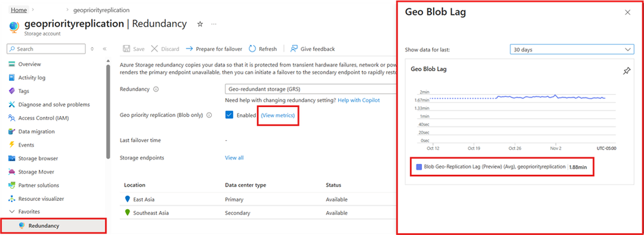The width and height of the screenshot is (644, 235).
Task: Click the Status column header
Action: point(334,185)
